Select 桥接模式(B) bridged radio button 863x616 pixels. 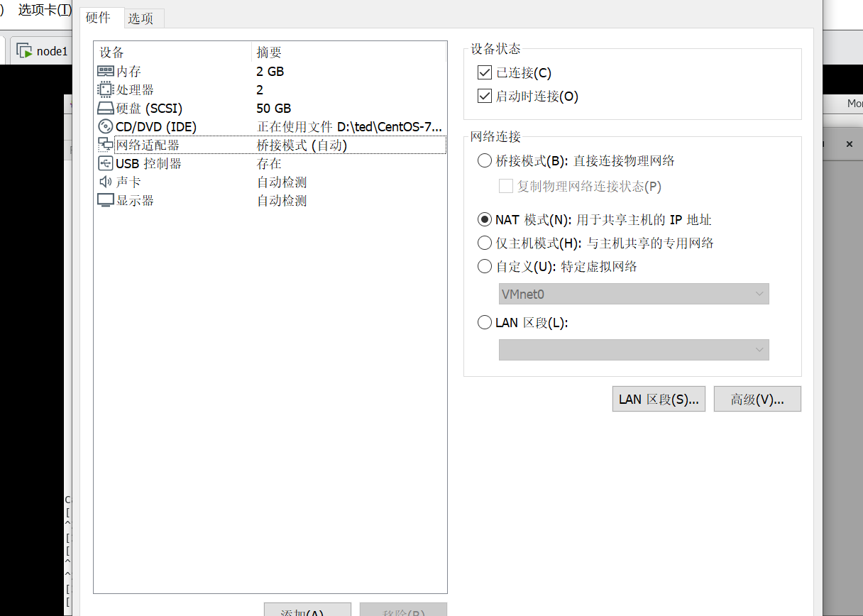tap(485, 161)
